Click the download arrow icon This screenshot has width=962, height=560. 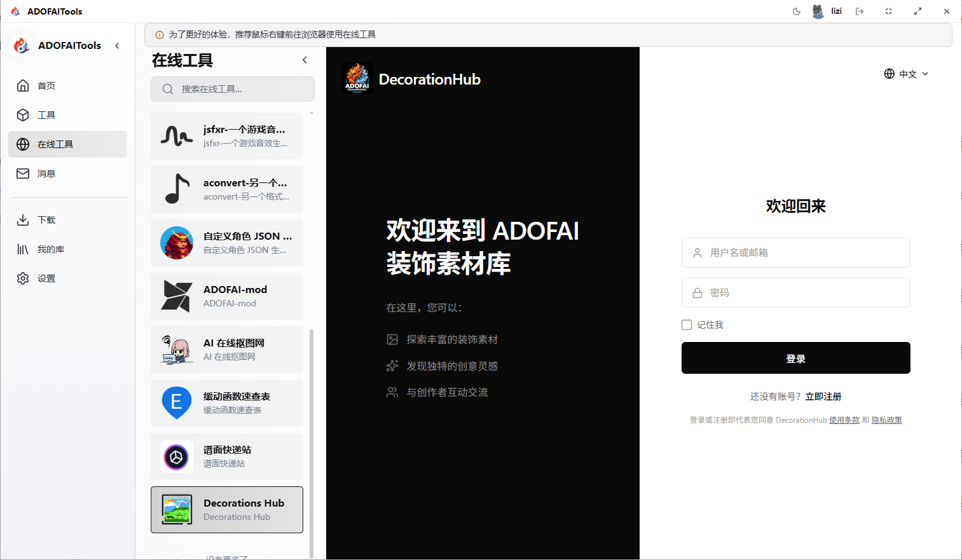[x=23, y=220]
